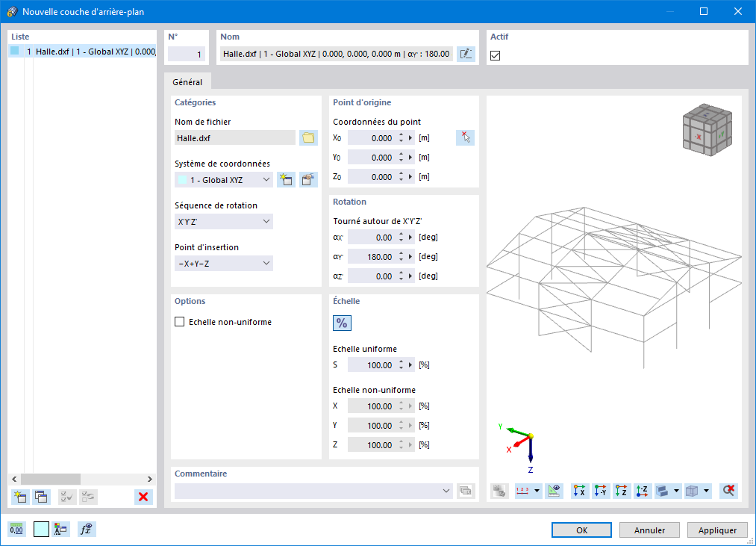The width and height of the screenshot is (756, 546).
Task: Increase αY' angle with spinner up
Action: (402, 254)
